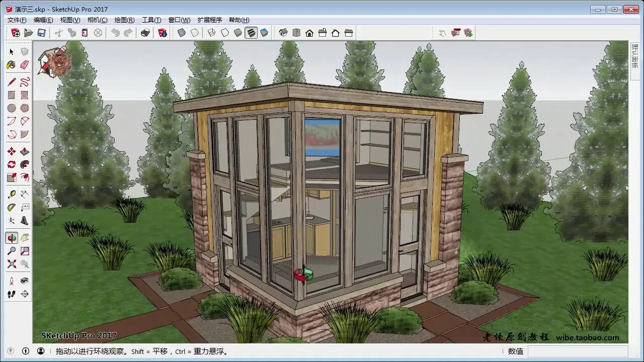This screenshot has height=362, width=644.
Task: Enable X-ray face style
Action: (x=181, y=33)
